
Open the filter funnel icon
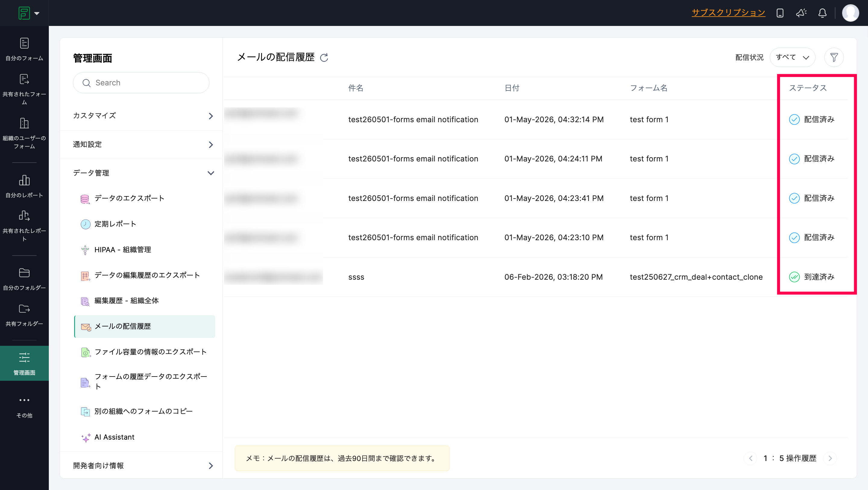pyautogui.click(x=834, y=57)
